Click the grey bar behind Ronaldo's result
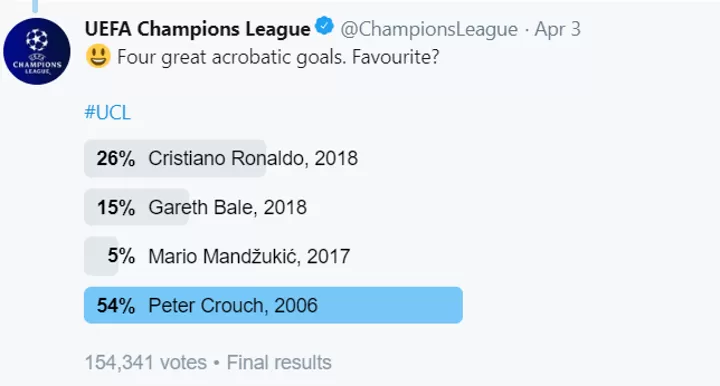 [175, 158]
